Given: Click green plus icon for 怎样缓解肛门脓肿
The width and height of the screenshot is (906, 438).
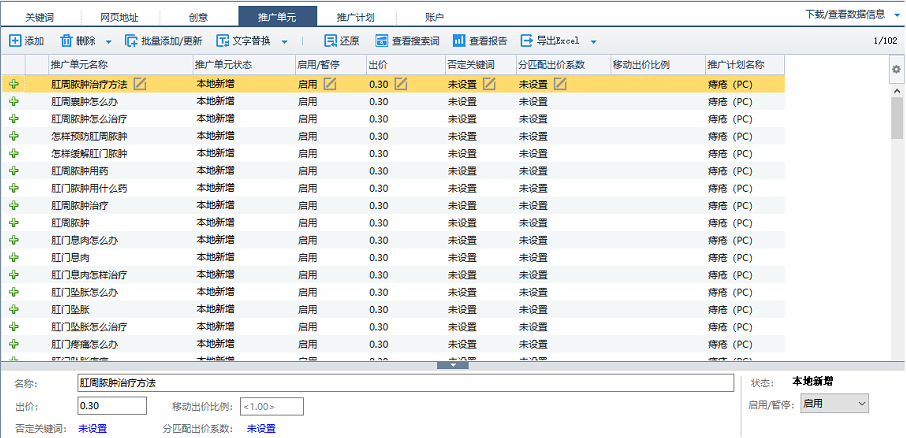Looking at the screenshot, I should 14,154.
